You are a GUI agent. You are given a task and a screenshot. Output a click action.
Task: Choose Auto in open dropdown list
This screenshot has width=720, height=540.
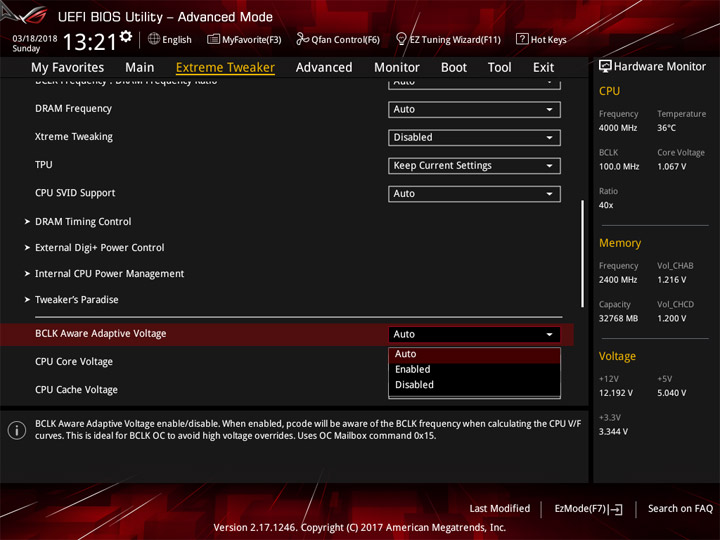(x=474, y=354)
